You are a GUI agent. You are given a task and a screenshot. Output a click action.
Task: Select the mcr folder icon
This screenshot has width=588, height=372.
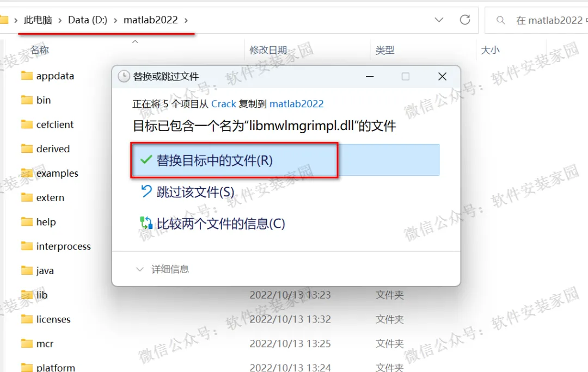coord(27,344)
